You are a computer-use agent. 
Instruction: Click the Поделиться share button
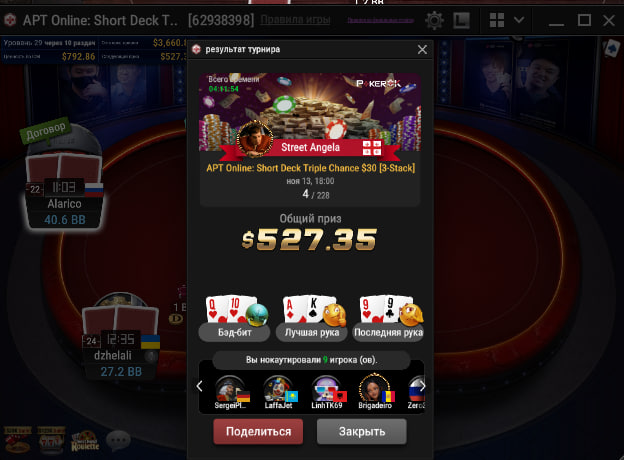coord(258,431)
